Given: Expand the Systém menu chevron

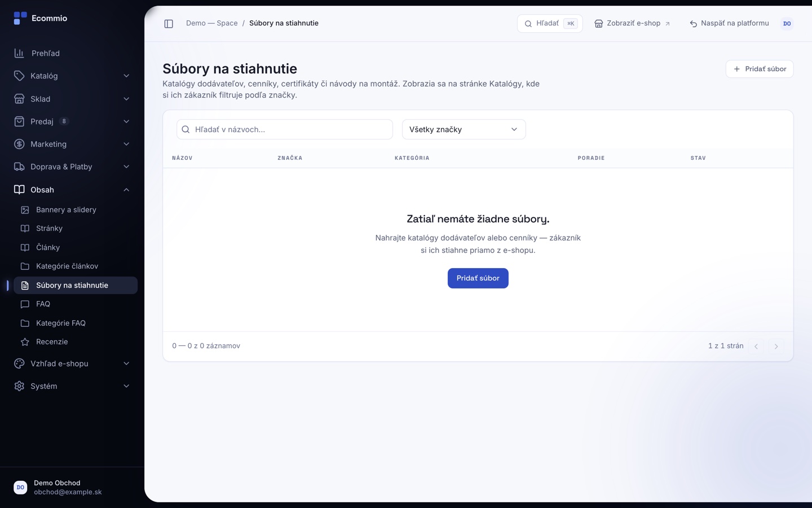Looking at the screenshot, I should click(126, 386).
